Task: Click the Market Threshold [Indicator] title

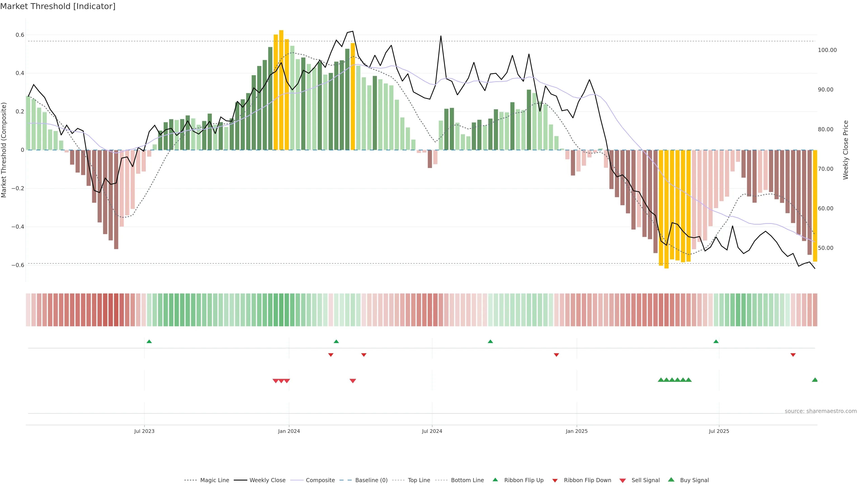Action: click(58, 6)
